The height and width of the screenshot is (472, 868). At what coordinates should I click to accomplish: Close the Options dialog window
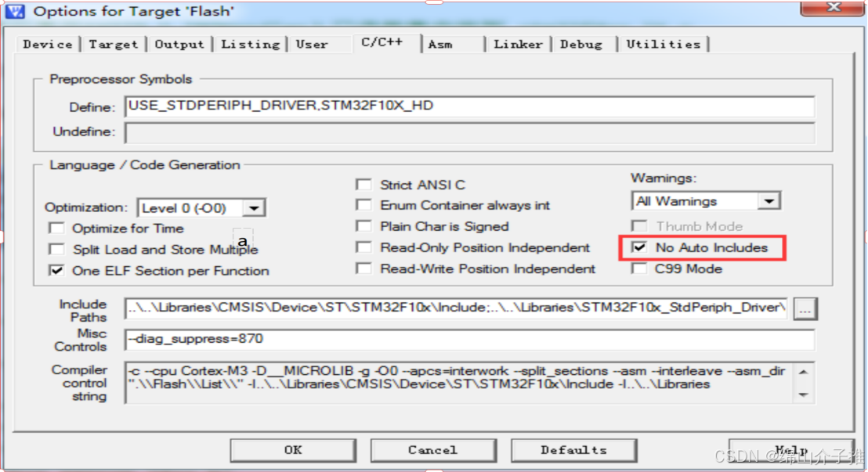tap(833, 8)
